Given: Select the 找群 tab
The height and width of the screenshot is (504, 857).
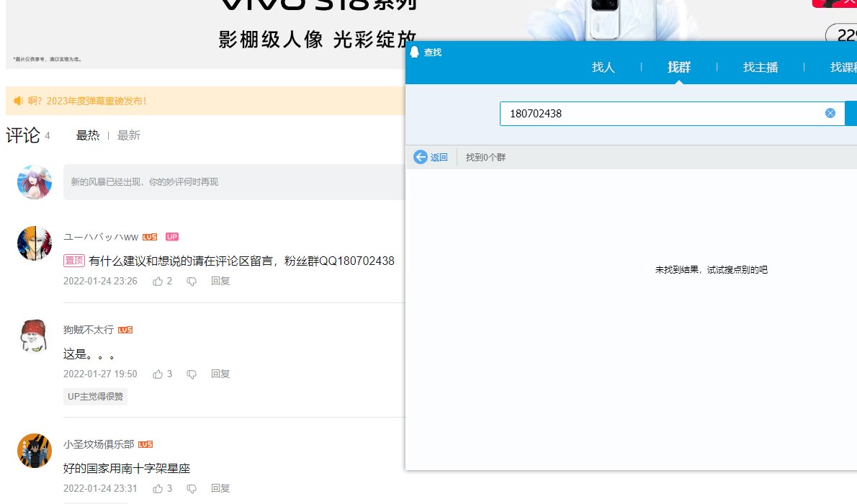Looking at the screenshot, I should click(679, 67).
